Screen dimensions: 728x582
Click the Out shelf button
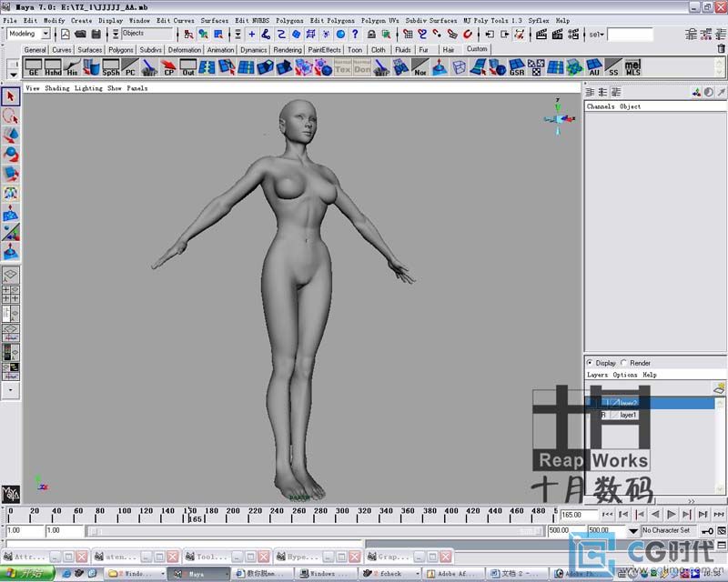pos(188,67)
